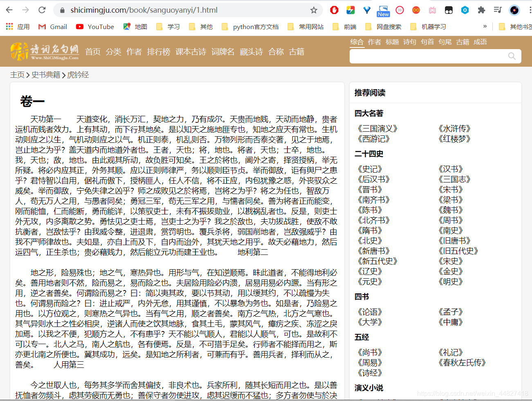532x401 pixels.
Task: Open 排行榜 in the site navigation
Action: click(x=159, y=52)
